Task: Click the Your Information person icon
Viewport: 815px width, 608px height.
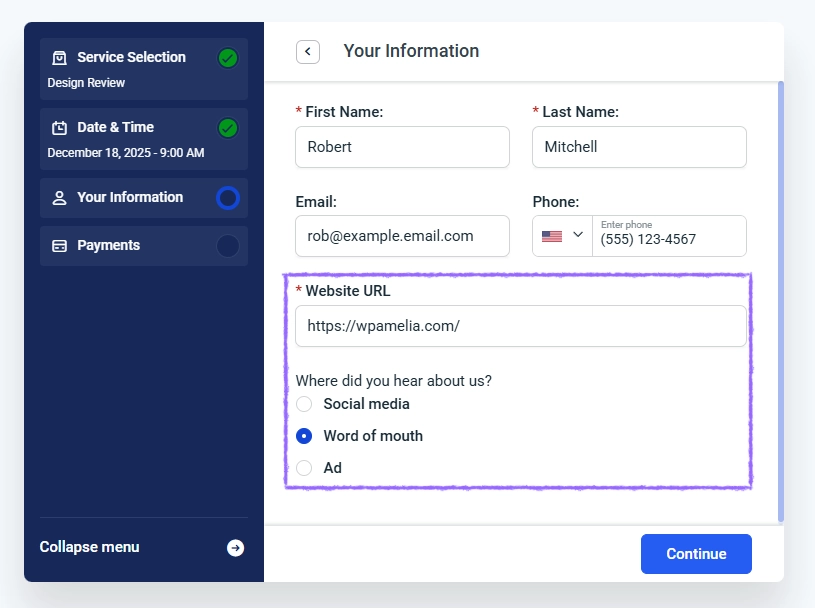Action: click(59, 198)
